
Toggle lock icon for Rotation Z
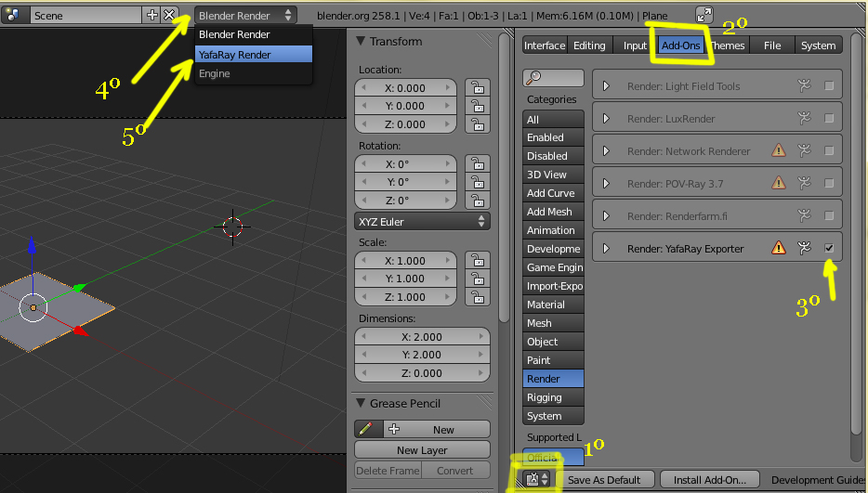pyautogui.click(x=477, y=201)
